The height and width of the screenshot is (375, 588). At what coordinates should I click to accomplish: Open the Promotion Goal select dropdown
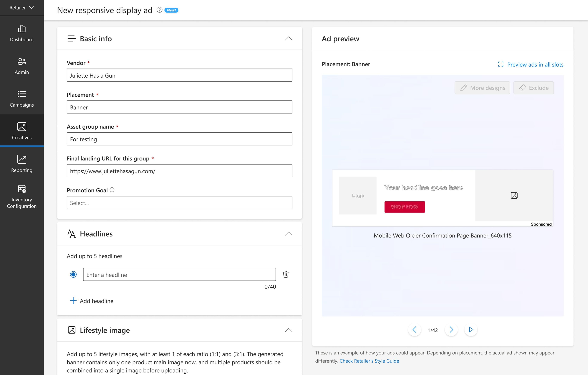point(179,203)
